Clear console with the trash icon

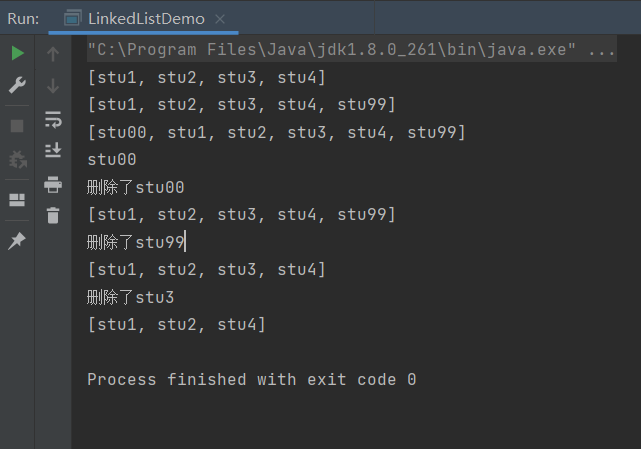(53, 215)
